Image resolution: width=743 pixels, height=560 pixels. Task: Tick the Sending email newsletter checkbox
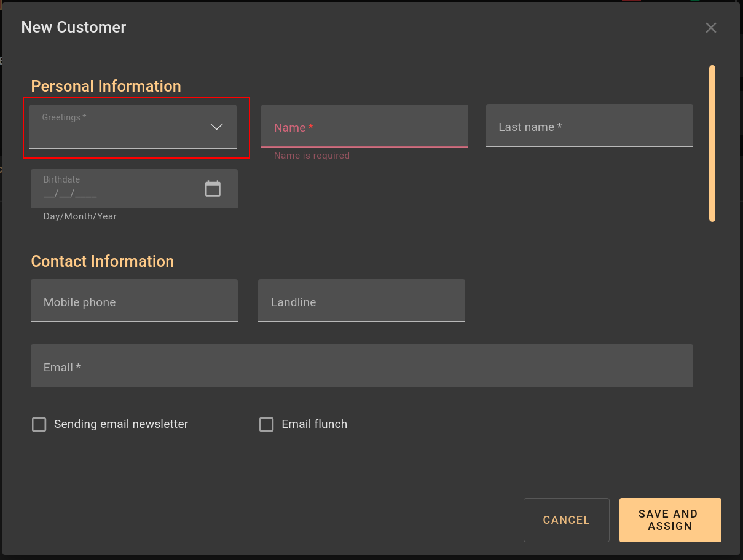click(x=39, y=425)
